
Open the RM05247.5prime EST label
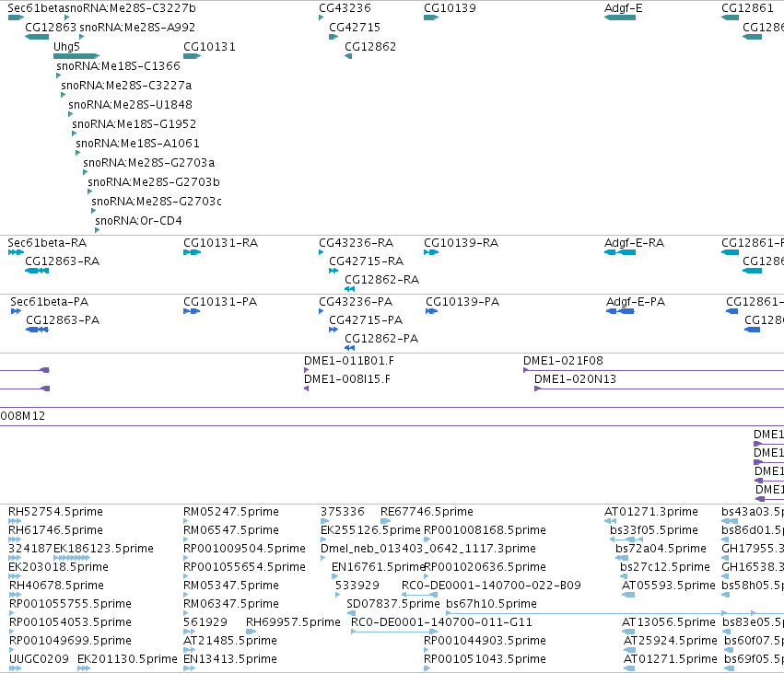point(231,512)
